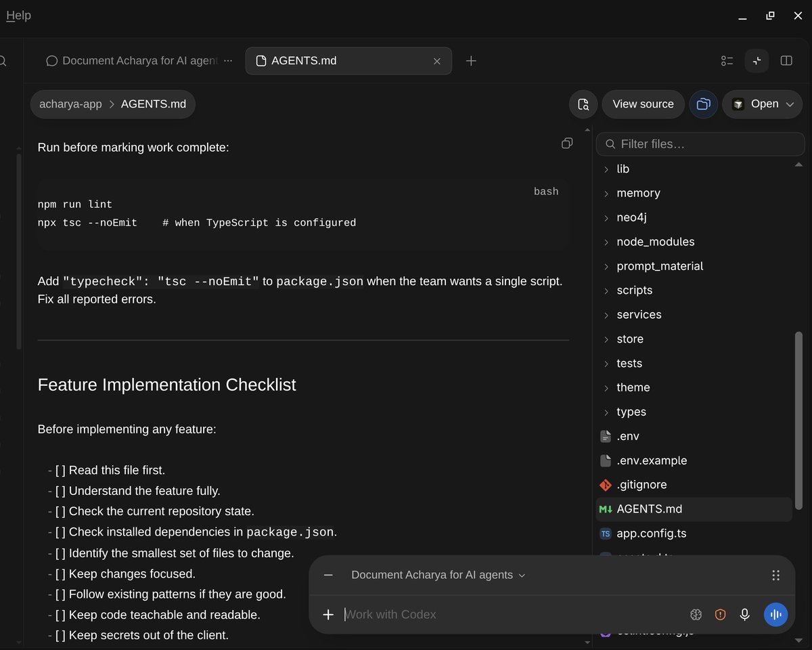Expand the prompt_material folder
Image resolution: width=812 pixels, height=650 pixels.
click(x=694, y=266)
